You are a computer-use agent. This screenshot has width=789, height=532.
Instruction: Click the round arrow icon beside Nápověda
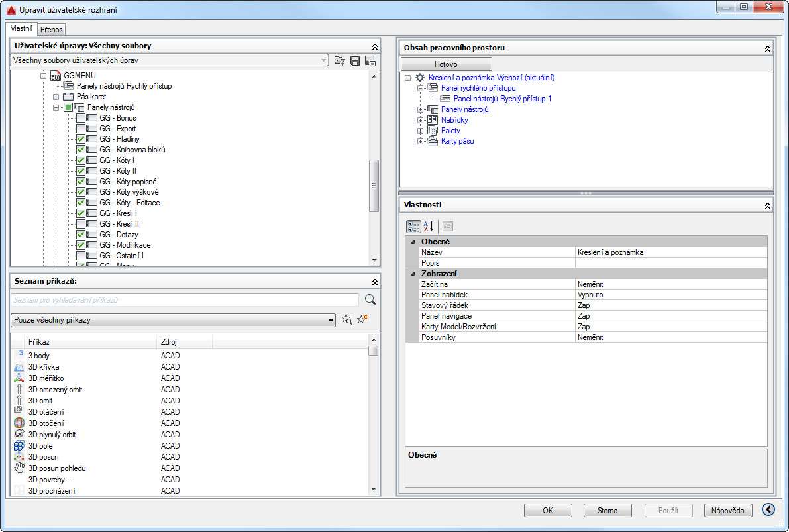point(768,510)
